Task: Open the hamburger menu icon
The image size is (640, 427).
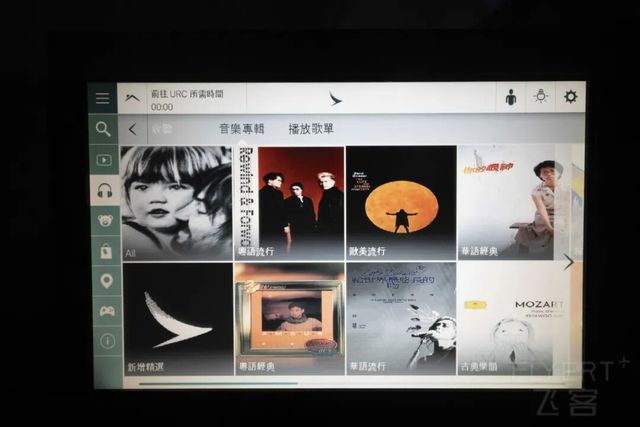Action: pos(102,98)
